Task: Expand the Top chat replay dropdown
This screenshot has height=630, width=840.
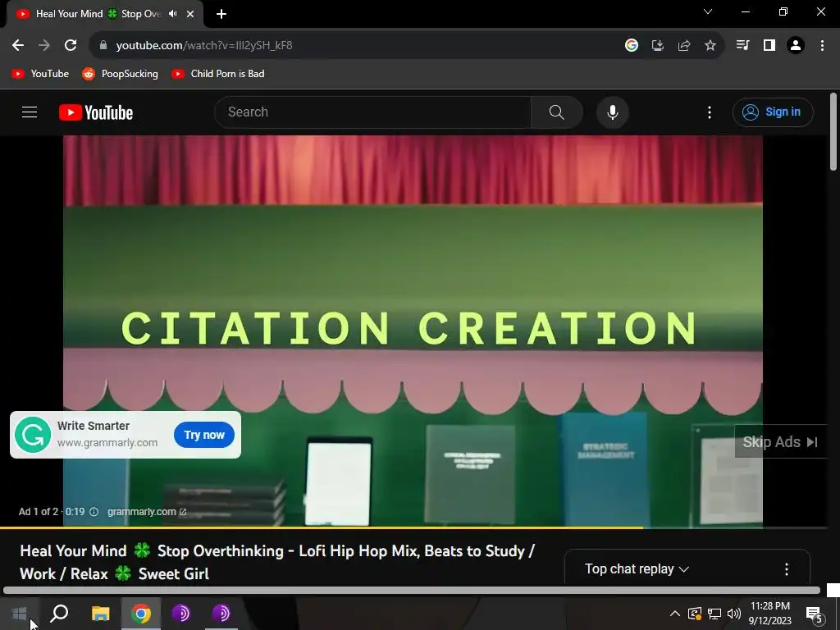Action: (x=637, y=569)
